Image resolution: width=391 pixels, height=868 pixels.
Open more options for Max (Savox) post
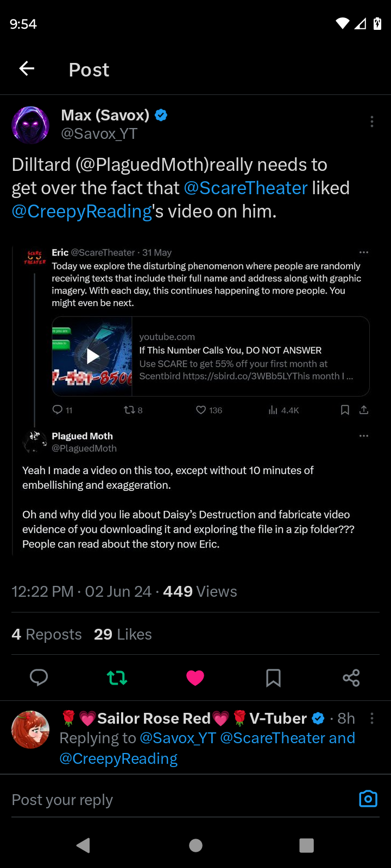pyautogui.click(x=372, y=122)
